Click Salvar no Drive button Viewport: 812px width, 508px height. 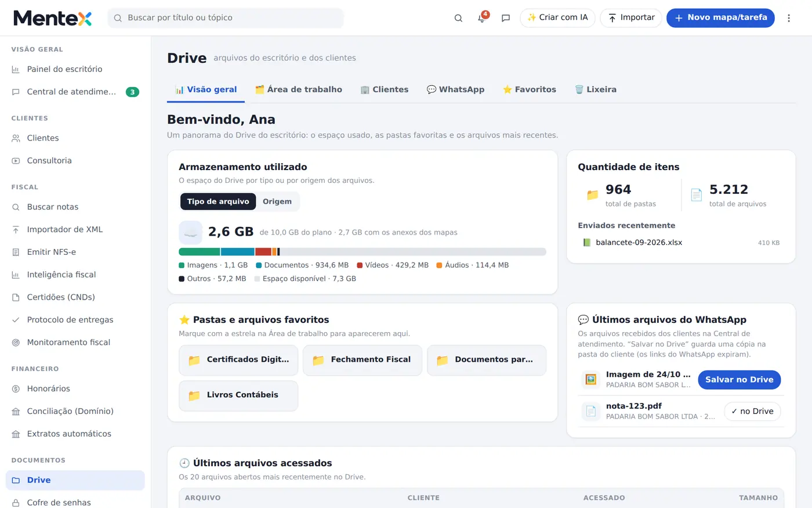(739, 380)
